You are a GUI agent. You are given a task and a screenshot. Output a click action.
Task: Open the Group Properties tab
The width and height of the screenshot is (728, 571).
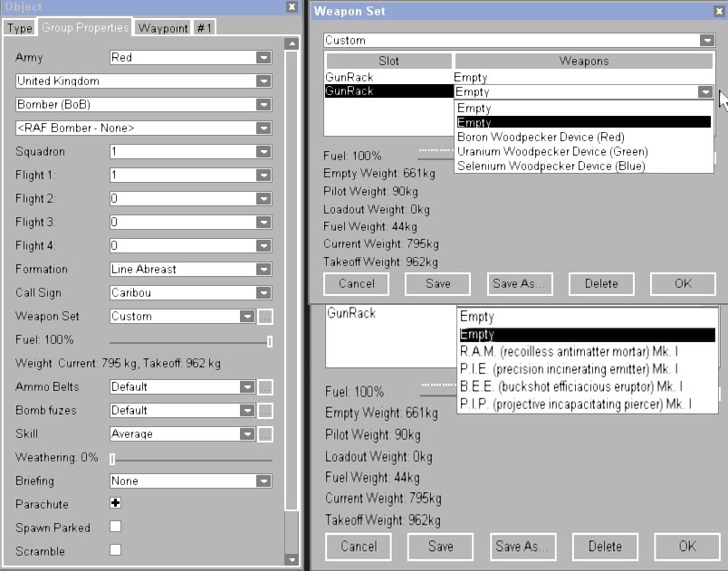[x=85, y=27]
